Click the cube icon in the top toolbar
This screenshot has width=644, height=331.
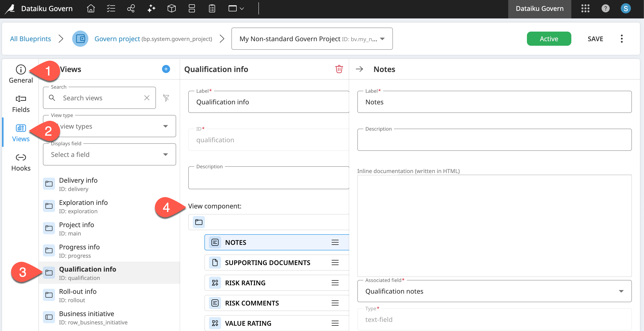(x=171, y=9)
